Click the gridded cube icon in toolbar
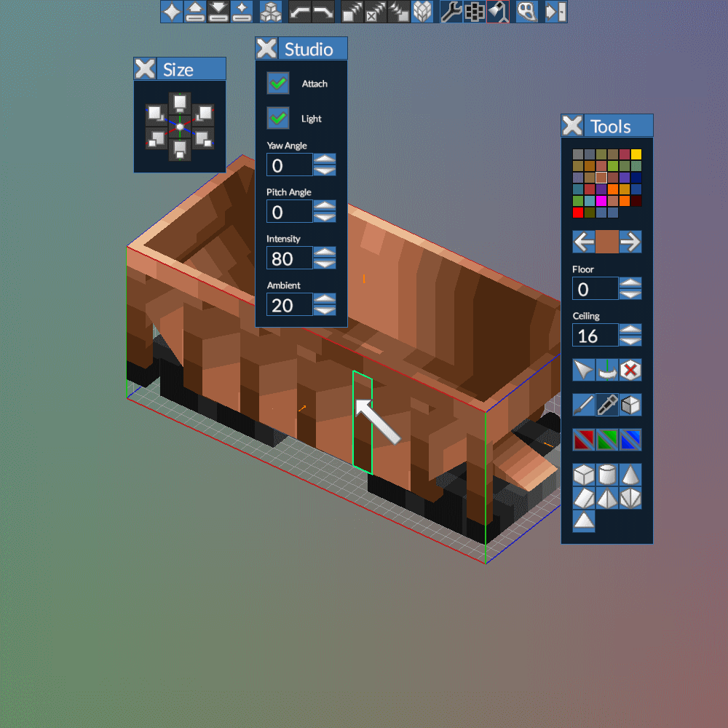The image size is (728, 728). coord(422,12)
